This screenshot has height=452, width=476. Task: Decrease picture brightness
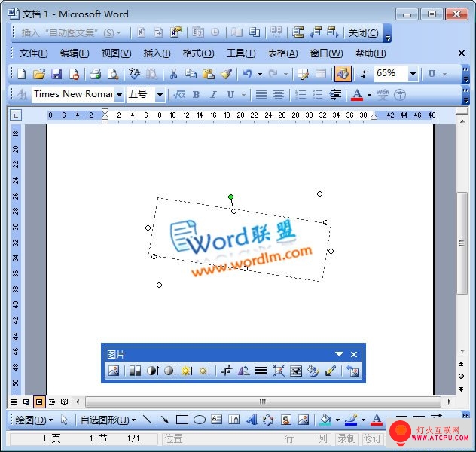point(205,371)
